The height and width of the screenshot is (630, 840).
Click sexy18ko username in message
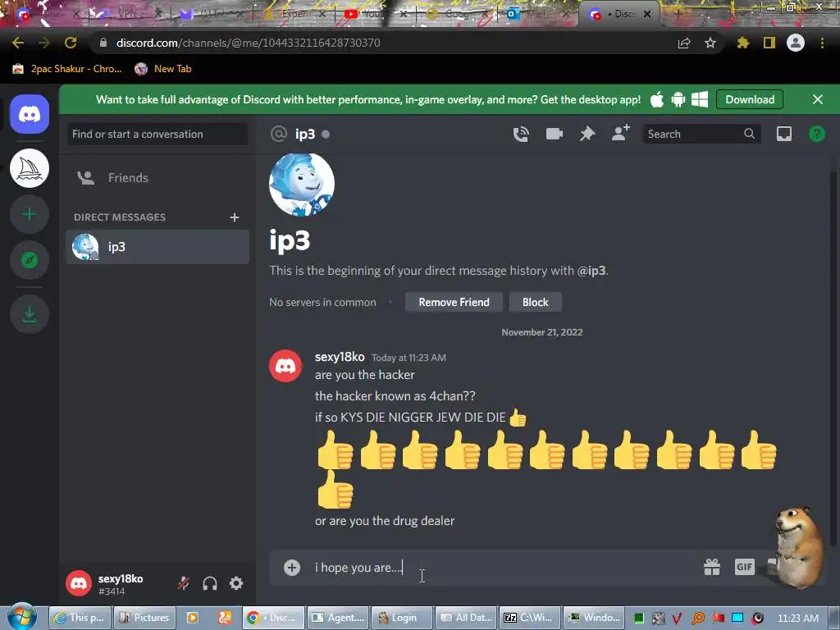[340, 357]
